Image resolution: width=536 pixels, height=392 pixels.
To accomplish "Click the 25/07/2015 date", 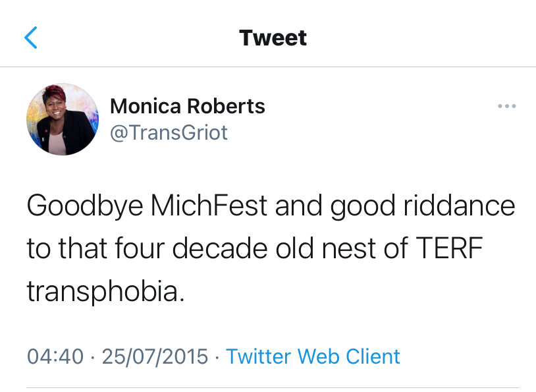I will click(x=156, y=356).
